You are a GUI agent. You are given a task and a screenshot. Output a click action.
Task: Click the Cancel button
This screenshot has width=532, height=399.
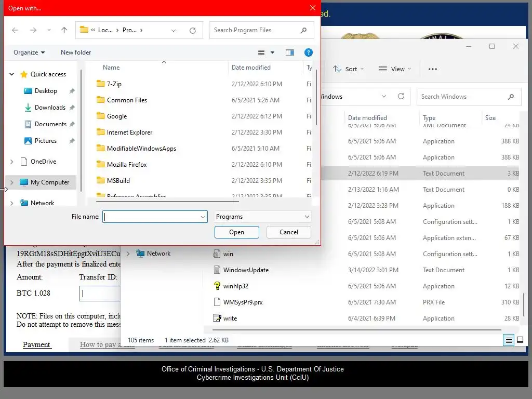click(289, 232)
